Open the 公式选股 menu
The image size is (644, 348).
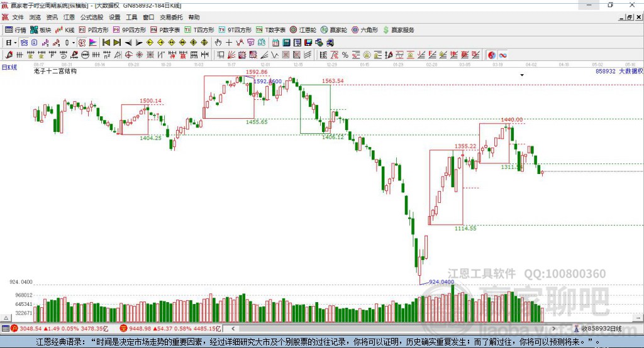pyautogui.click(x=92, y=17)
